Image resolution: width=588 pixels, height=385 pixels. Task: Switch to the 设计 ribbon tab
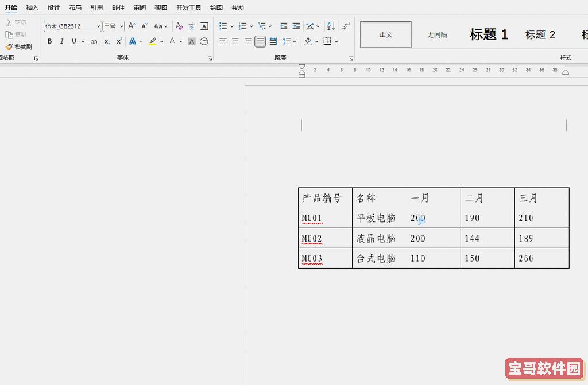point(53,7)
